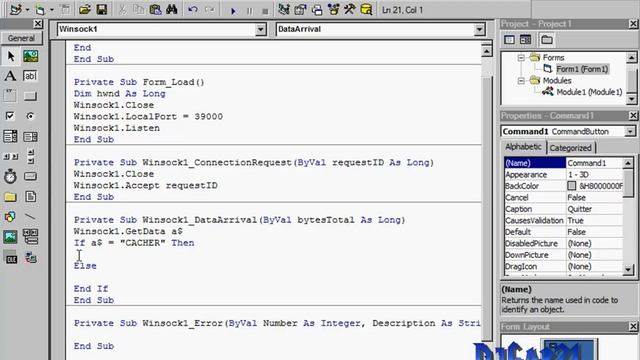Click View Object button in Project panel
Screen dimensions: 640x360
pos(525,40)
